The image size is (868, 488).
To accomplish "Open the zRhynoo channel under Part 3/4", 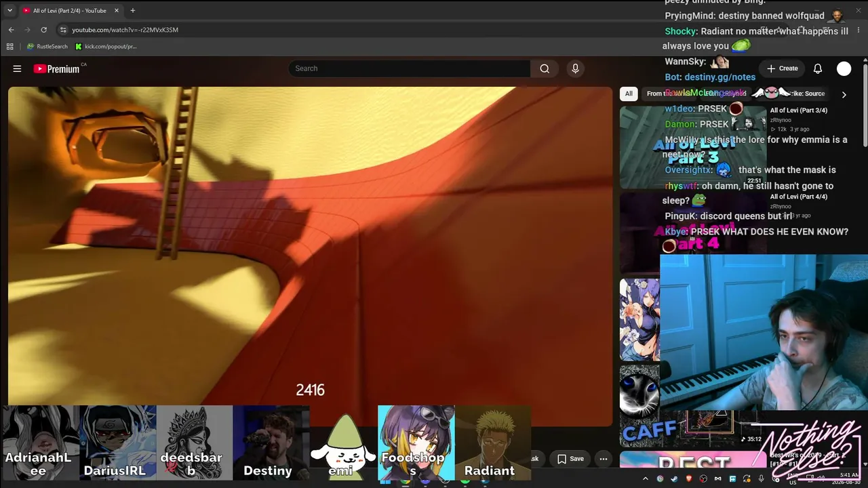I will pyautogui.click(x=781, y=120).
